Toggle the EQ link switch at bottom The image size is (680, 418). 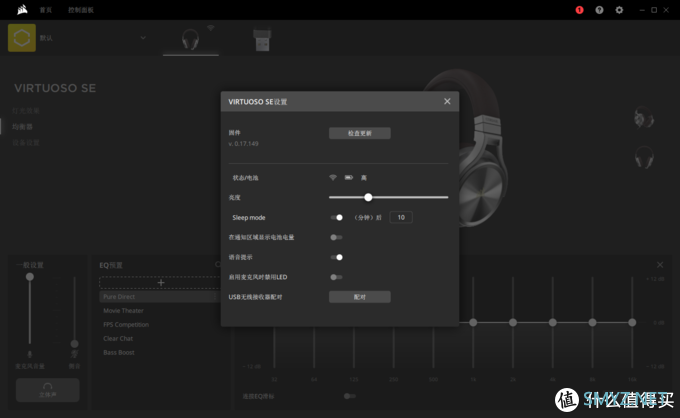click(x=350, y=396)
